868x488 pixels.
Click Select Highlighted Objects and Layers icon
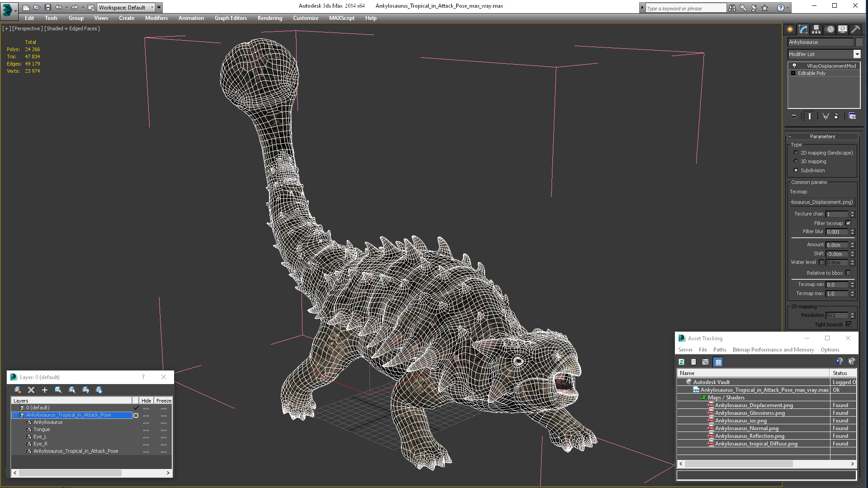[x=58, y=390]
